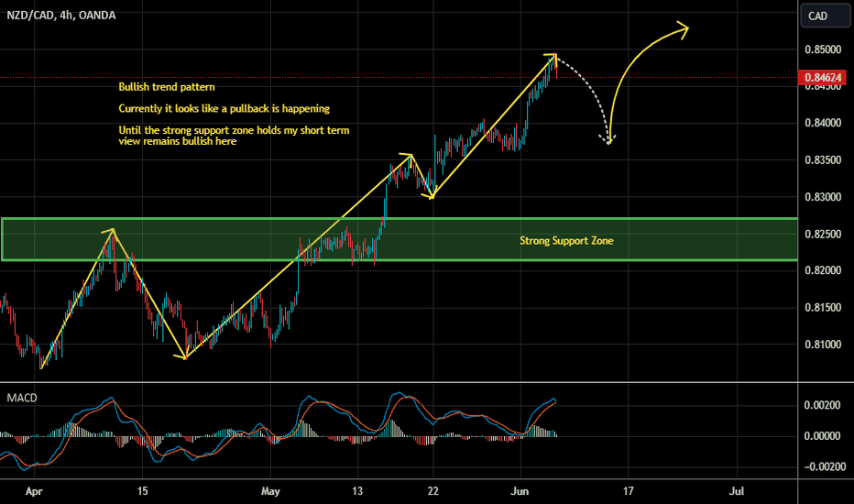854x504 pixels.
Task: Click the CAD currency button
Action: tap(825, 16)
